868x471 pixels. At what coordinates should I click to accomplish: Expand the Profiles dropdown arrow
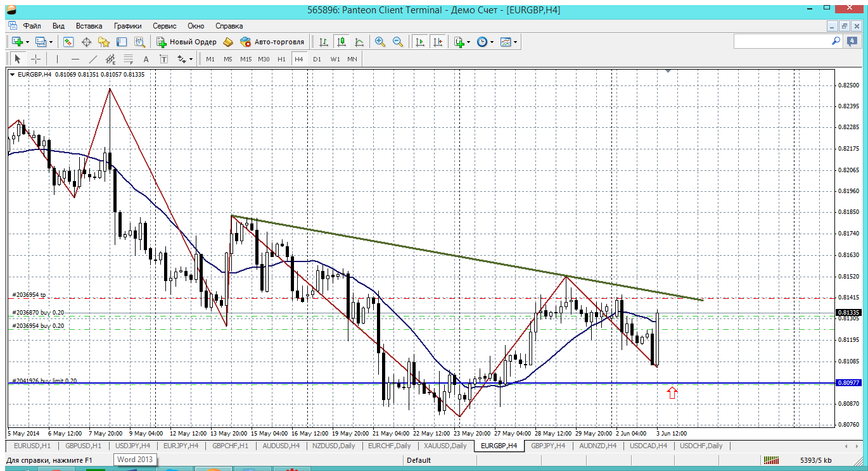click(x=51, y=42)
